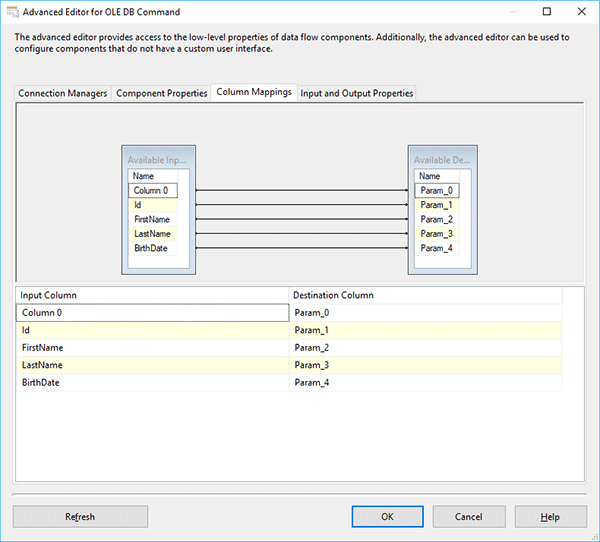Screen dimensions: 600x542
Task: Select Param_0 in Available Destination box
Action: point(437,190)
